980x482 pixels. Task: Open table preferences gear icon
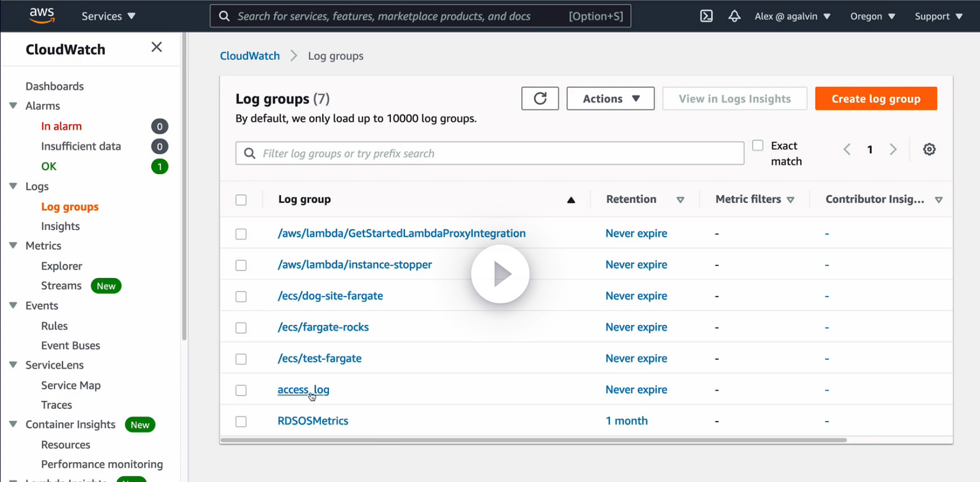pyautogui.click(x=929, y=149)
